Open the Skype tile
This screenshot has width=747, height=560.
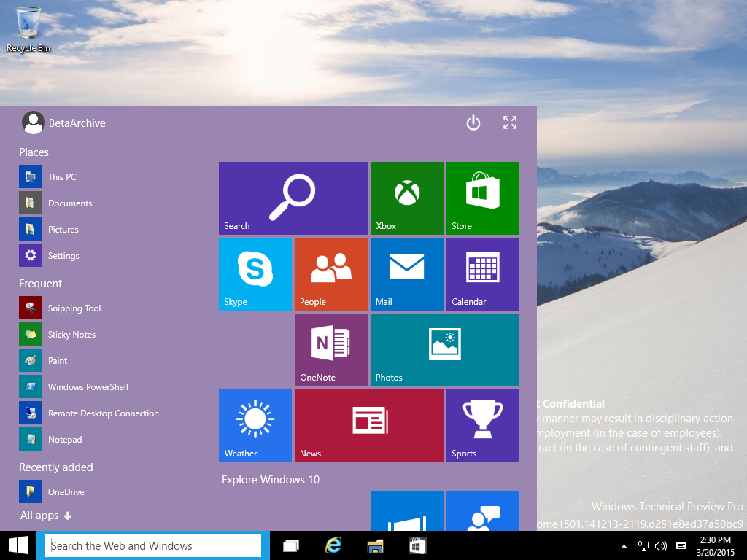pyautogui.click(x=255, y=273)
